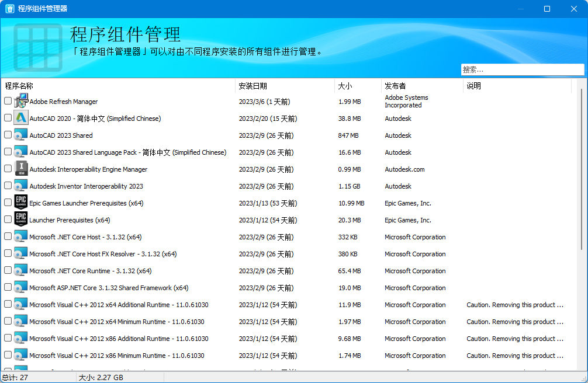Tick the ASP.NET Core Shared Framework checkbox

(x=8, y=287)
